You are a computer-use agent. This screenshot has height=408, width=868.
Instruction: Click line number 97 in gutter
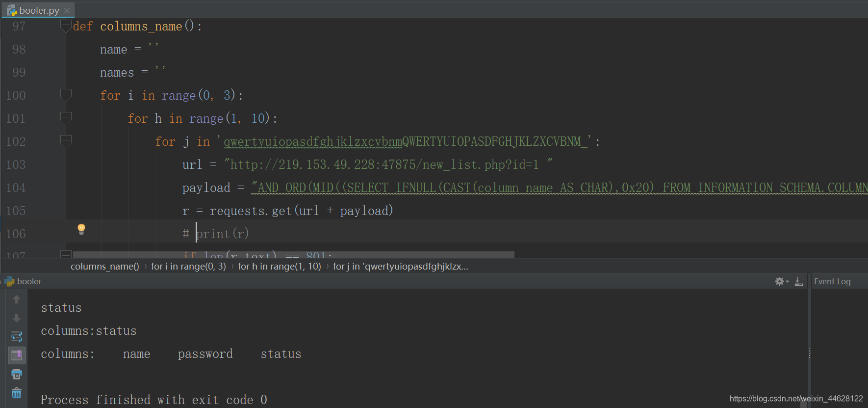pos(19,26)
